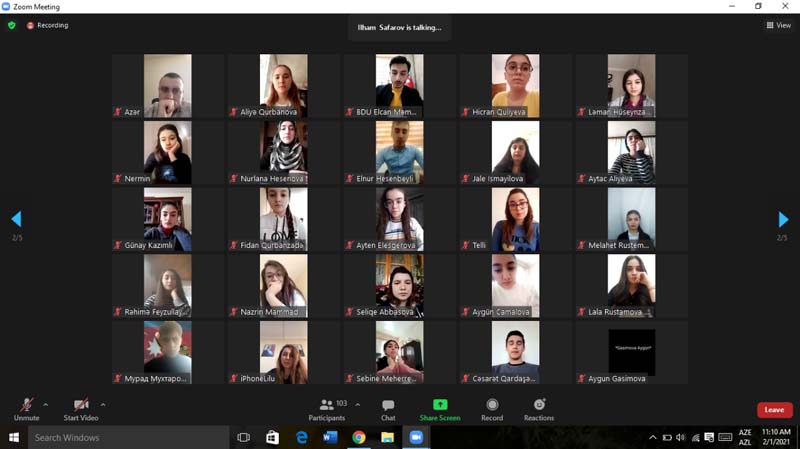This screenshot has height=449, width=800.
Task: Click the Recording status indicator
Action: 47,25
